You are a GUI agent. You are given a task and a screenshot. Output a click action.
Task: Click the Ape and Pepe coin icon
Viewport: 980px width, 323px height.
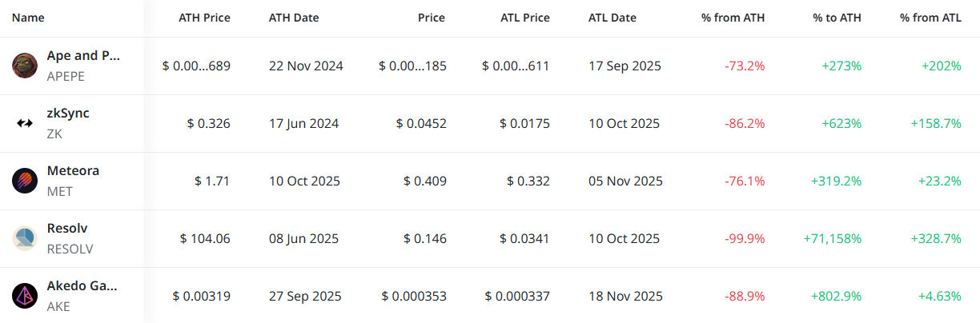25,66
